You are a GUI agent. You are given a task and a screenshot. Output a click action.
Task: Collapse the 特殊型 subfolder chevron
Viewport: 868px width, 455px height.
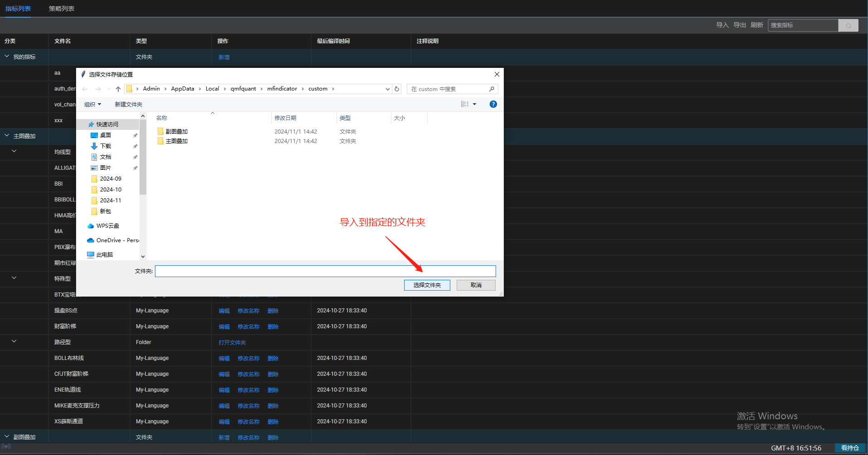[14, 278]
